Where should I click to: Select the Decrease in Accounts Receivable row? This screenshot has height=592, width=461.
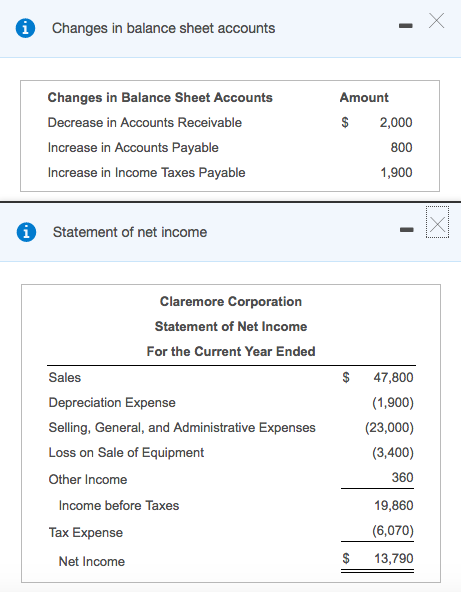[x=230, y=123]
